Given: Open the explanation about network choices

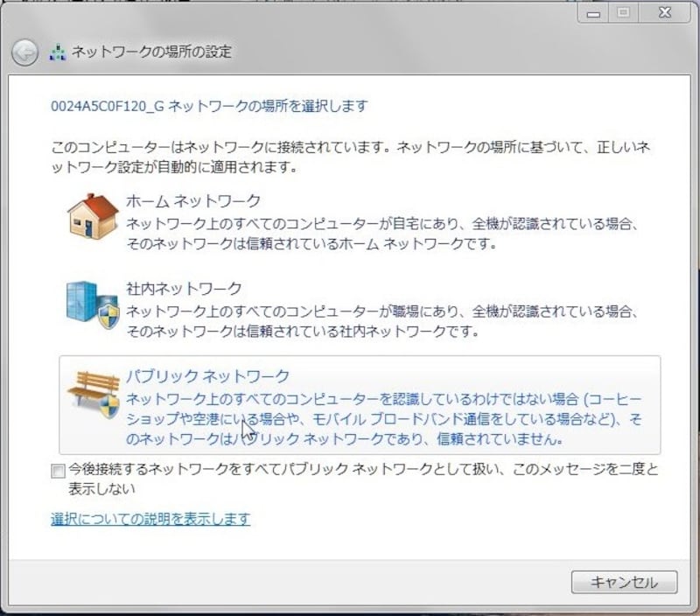Looking at the screenshot, I should click(x=149, y=518).
